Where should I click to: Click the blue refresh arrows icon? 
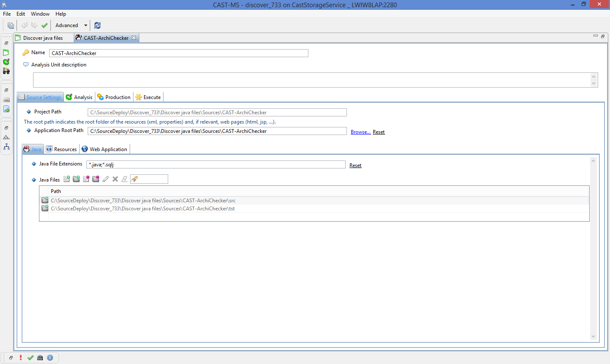coord(97,25)
